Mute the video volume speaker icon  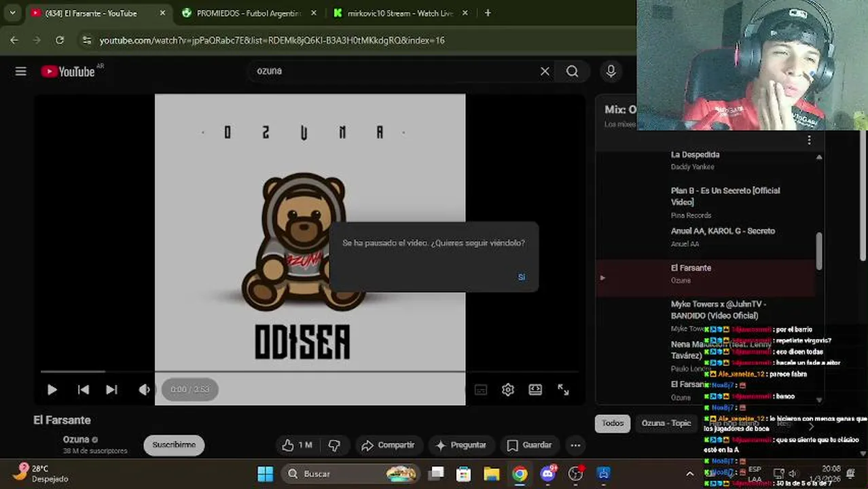[x=144, y=390]
